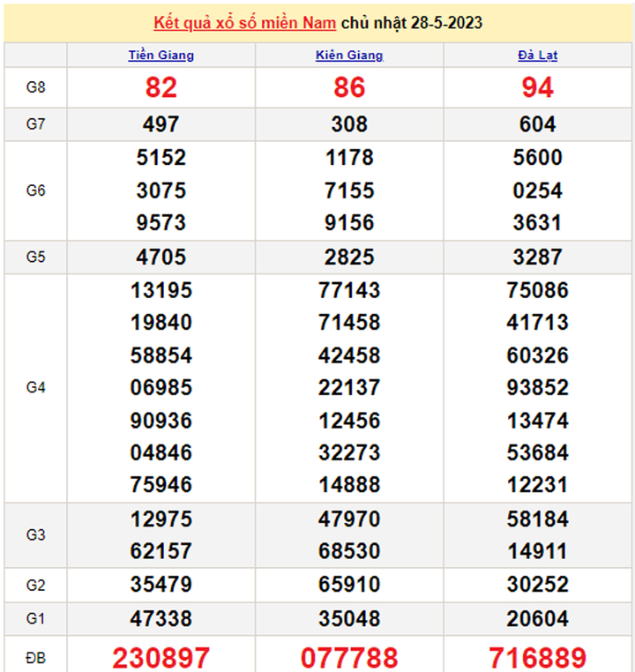This screenshot has height=672, width=635.
Task: Select G6 number 9573
Action: 161,222
